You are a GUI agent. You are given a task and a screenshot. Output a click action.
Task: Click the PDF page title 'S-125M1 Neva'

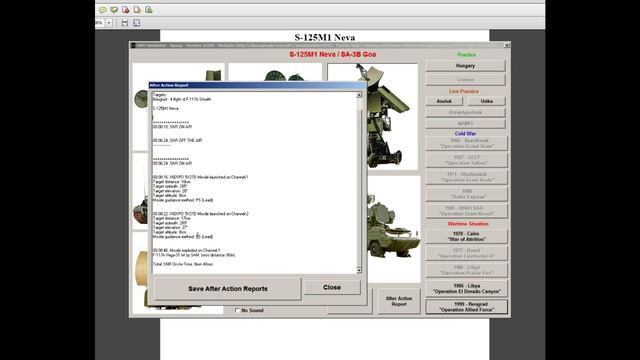pyautogui.click(x=324, y=37)
